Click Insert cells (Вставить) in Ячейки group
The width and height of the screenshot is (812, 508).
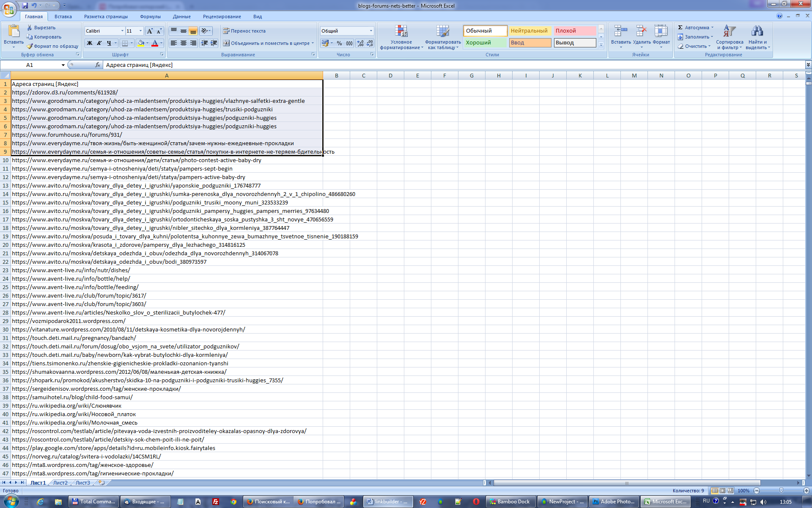(x=621, y=36)
